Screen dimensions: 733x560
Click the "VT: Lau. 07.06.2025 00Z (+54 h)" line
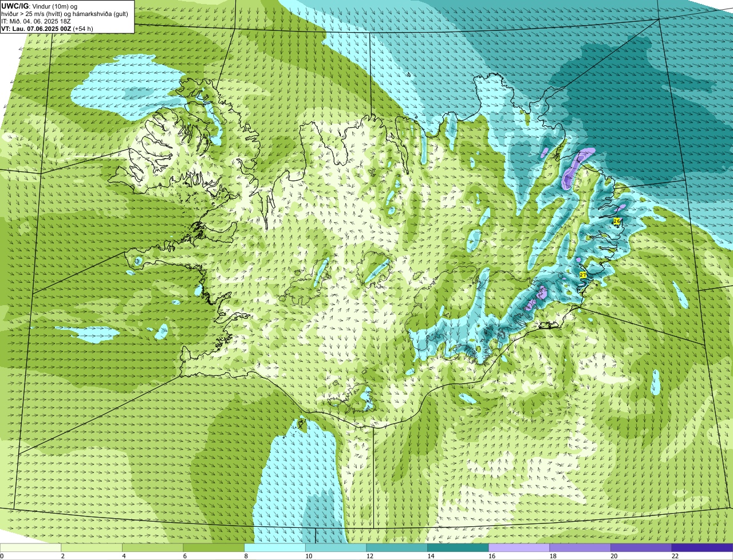[47, 29]
